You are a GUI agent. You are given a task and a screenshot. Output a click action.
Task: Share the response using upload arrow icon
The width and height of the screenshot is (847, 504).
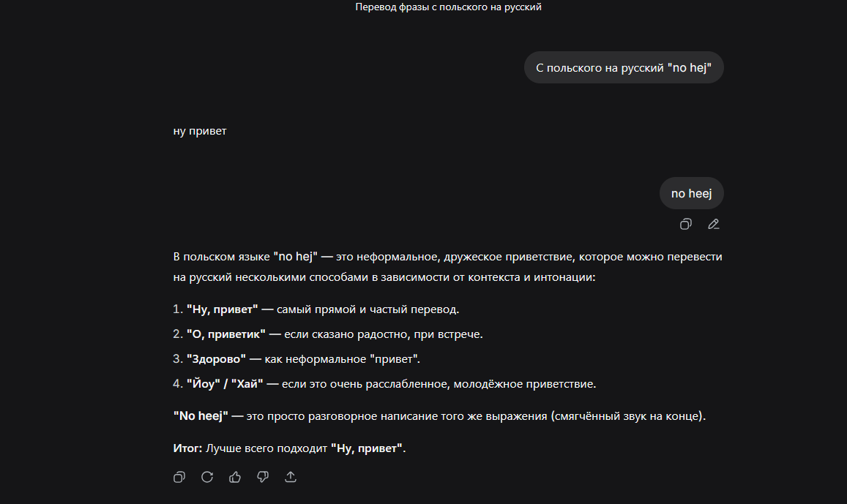coord(291,477)
